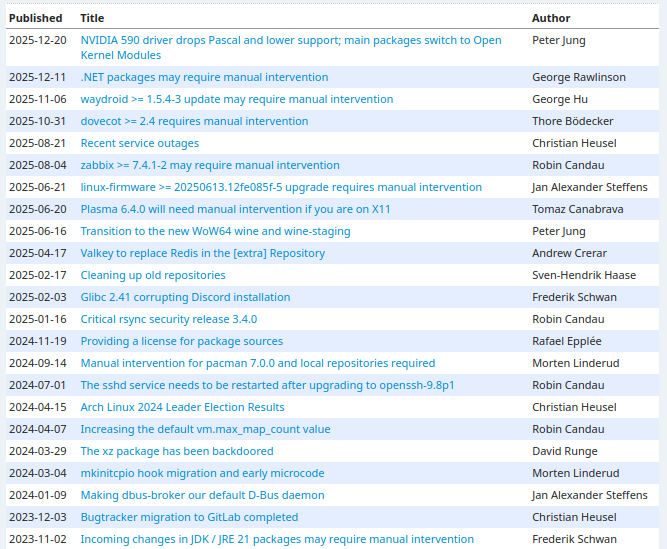The width and height of the screenshot is (667, 549).
Task: Select date 2025-06-21 cell
Action: tap(37, 188)
